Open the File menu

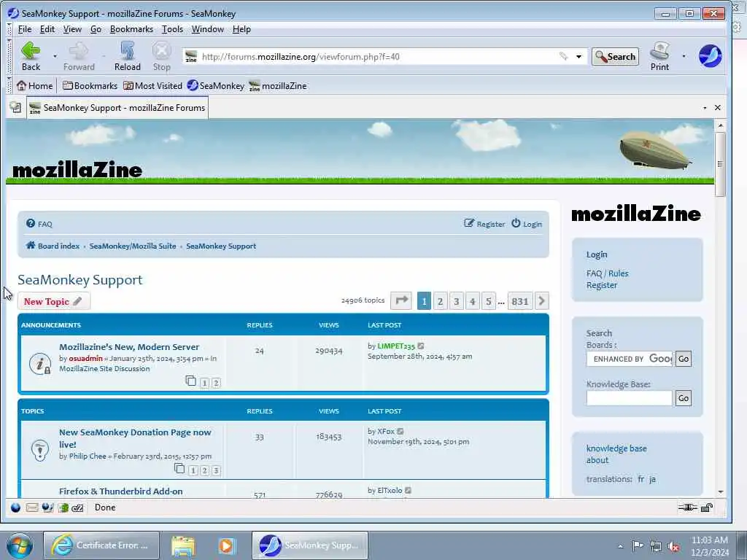click(25, 29)
